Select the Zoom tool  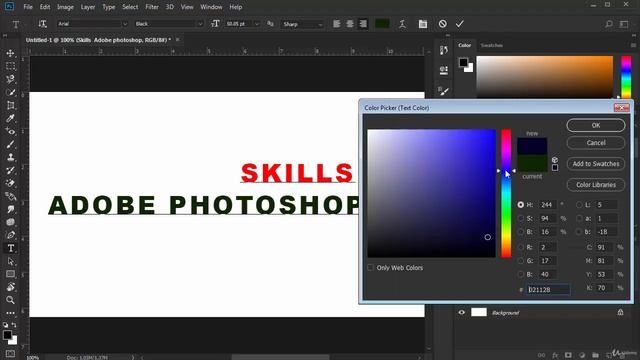[11, 300]
